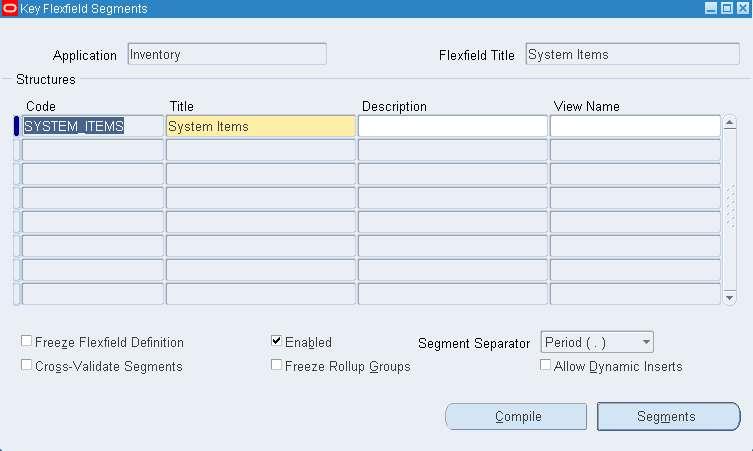Click the Application field showing Inventory
Image resolution: width=753 pixels, height=451 pixels.
click(x=227, y=54)
